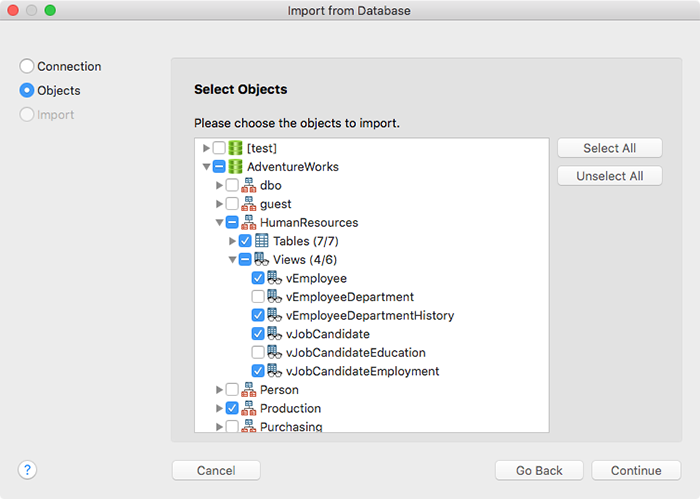Collapse the Views (4/6) node

[232, 259]
